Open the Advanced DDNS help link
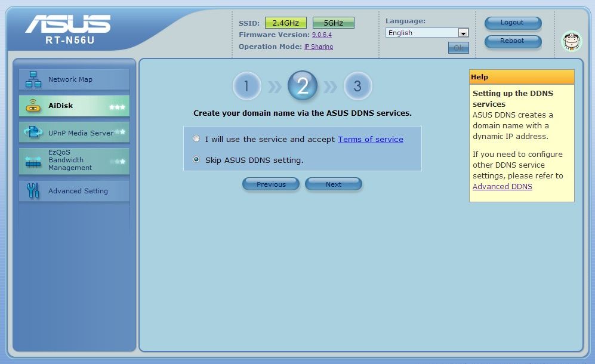The width and height of the screenshot is (595, 364). click(x=502, y=187)
